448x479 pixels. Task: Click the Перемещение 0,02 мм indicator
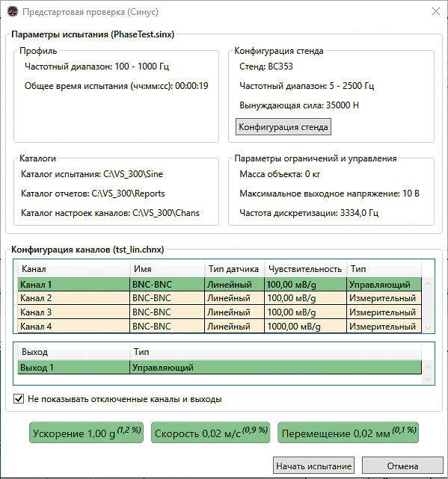click(348, 432)
